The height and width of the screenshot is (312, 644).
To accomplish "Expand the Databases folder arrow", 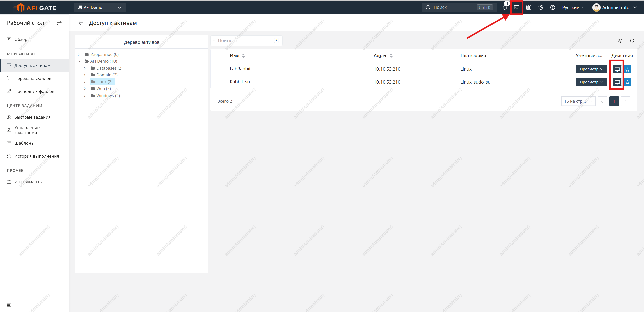I will [x=85, y=68].
